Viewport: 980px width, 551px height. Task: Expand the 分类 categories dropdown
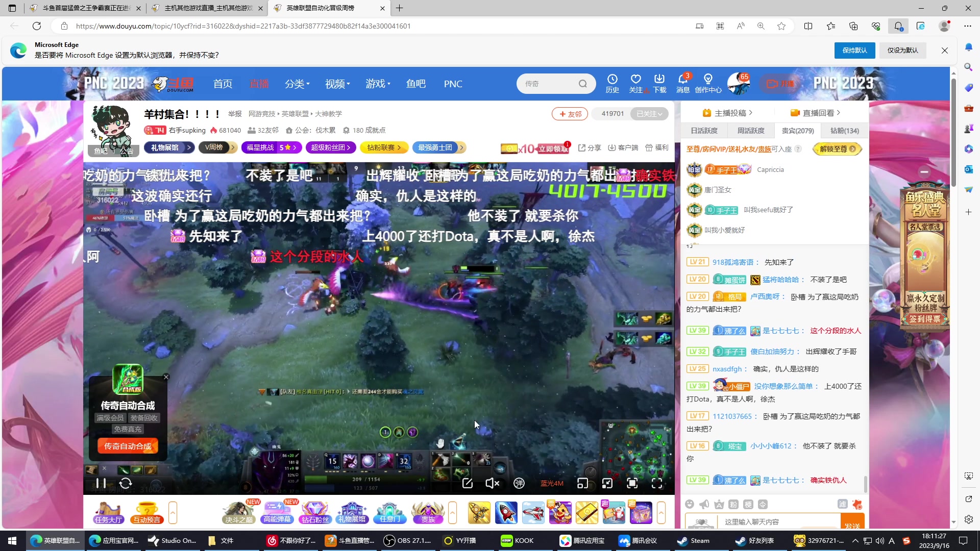click(x=297, y=84)
